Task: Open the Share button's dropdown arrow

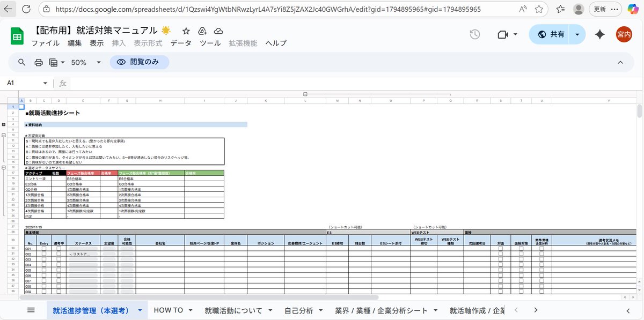Action: coord(577,34)
